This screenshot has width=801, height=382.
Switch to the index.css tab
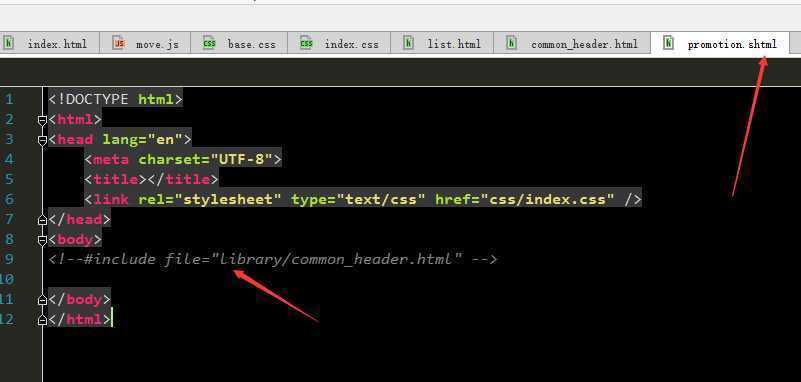(x=339, y=43)
